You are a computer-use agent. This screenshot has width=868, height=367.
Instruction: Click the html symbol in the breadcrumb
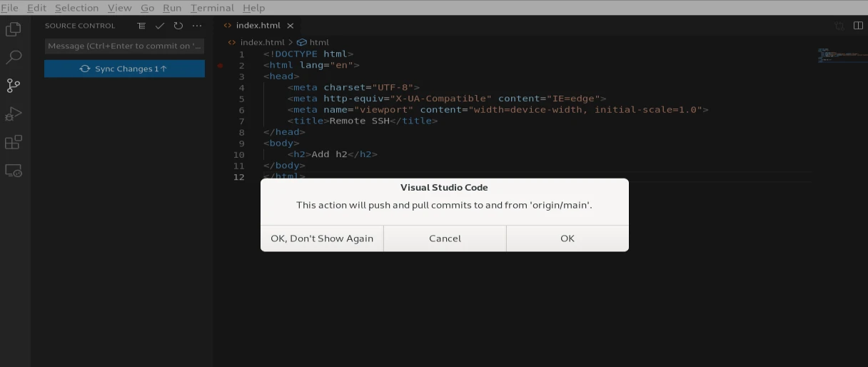pos(318,42)
